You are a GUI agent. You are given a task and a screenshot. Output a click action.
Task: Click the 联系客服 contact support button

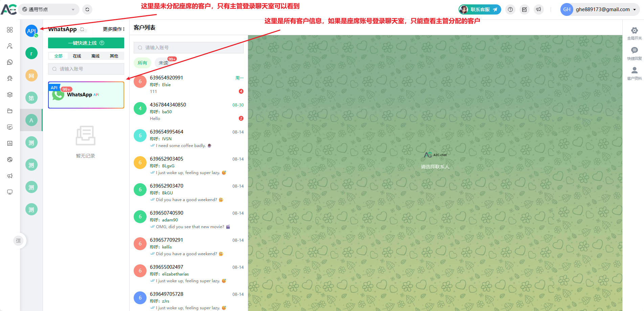point(480,9)
